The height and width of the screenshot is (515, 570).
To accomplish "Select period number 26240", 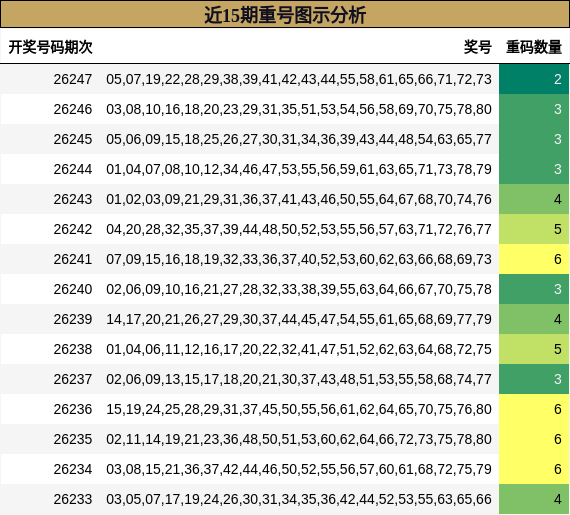I will [73, 289].
